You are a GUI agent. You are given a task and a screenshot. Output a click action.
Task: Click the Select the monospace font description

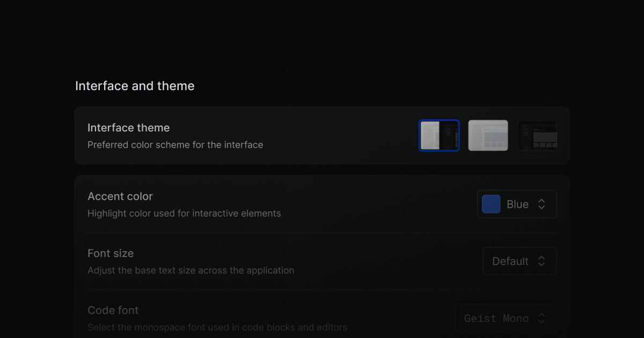[217, 327]
